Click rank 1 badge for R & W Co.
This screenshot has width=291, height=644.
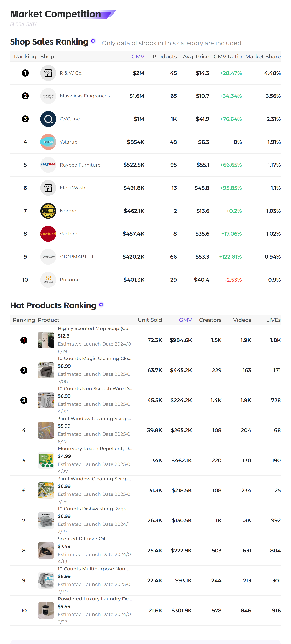25,73
